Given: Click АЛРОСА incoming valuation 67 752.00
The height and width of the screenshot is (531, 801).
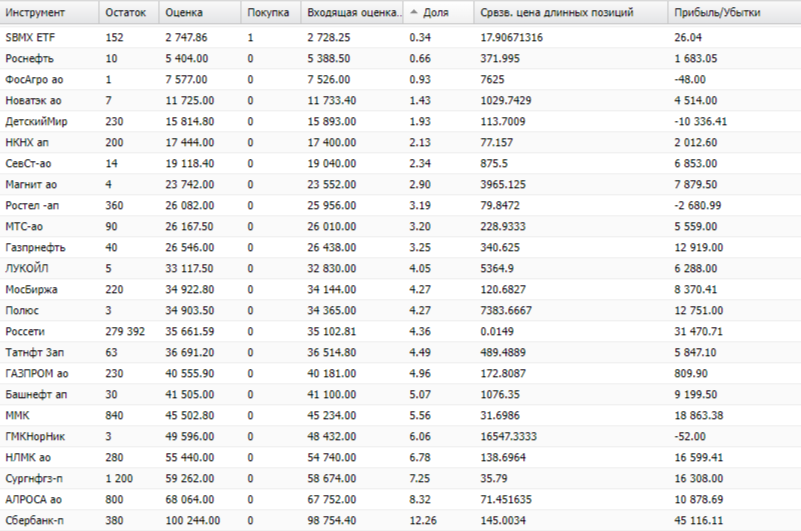Looking at the screenshot, I should 332,499.
